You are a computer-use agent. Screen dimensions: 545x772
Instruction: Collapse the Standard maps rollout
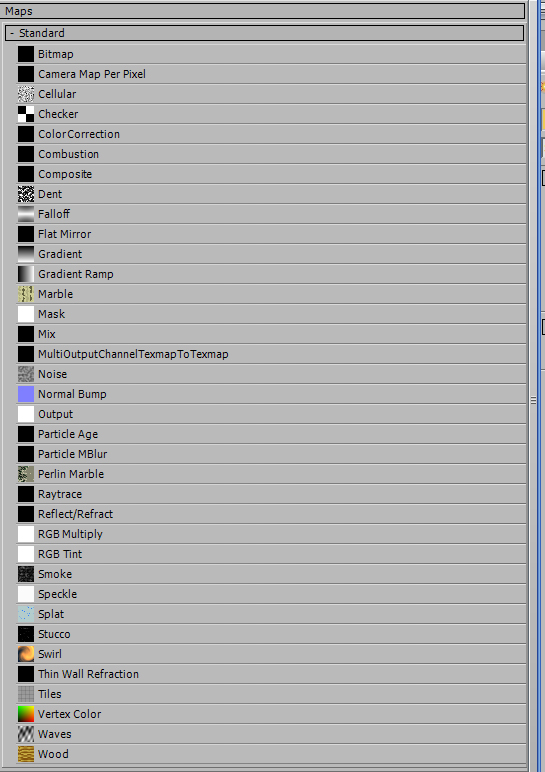click(x=12, y=33)
